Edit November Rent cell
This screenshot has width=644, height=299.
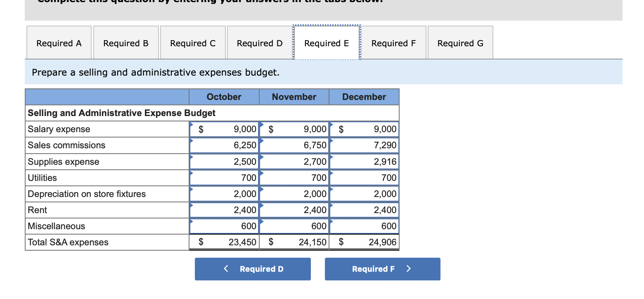294,210
